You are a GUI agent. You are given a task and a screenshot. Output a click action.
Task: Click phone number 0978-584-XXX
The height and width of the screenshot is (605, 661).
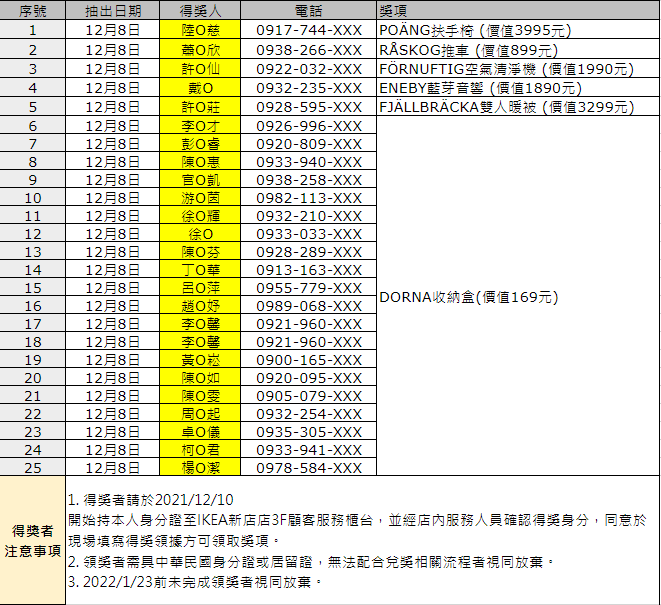click(309, 467)
